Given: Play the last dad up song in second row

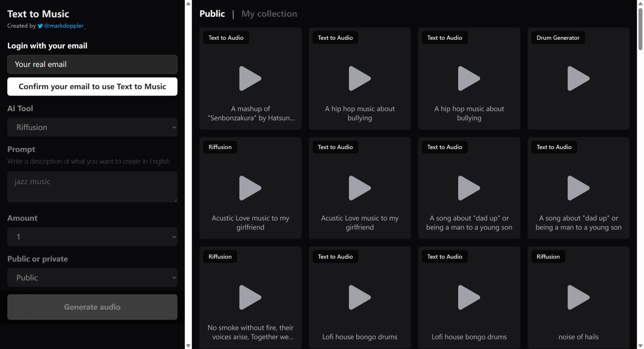Looking at the screenshot, I should point(578,188).
